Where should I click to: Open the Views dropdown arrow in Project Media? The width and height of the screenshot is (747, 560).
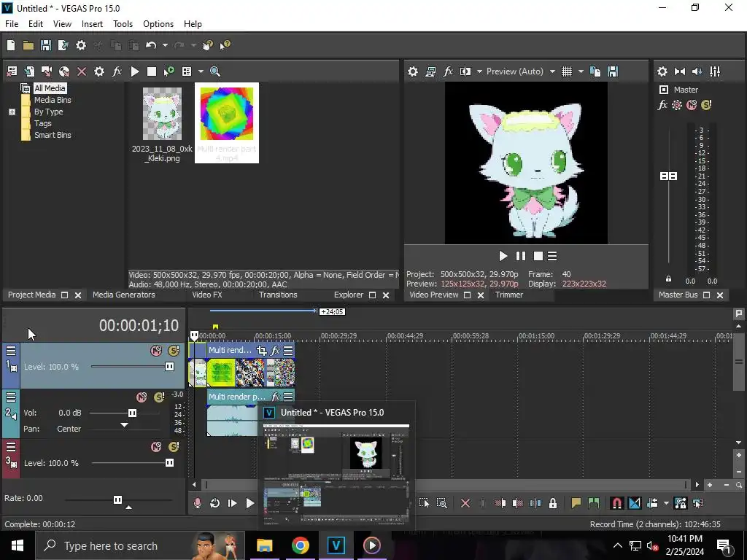click(x=201, y=71)
